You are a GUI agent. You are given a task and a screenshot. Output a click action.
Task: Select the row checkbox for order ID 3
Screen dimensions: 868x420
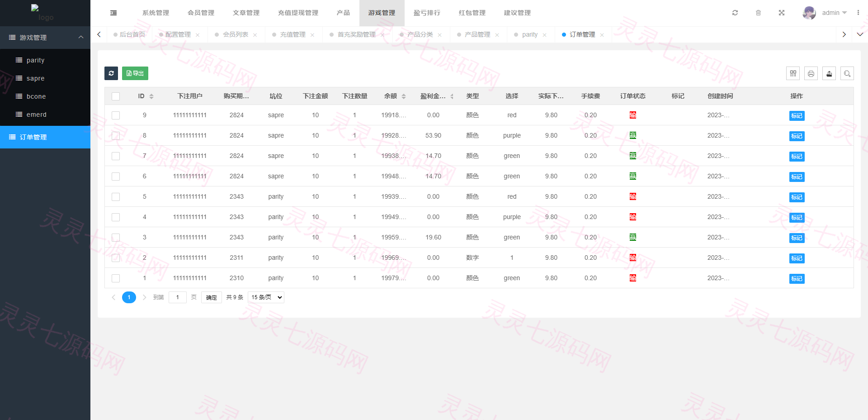[116, 238]
